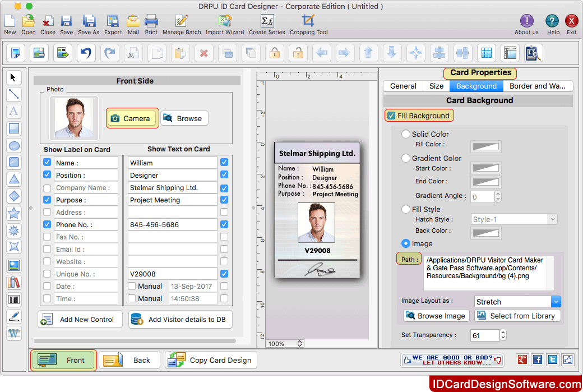Select the barcode tool
Image resolution: width=583 pixels, height=392 pixels.
click(14, 299)
